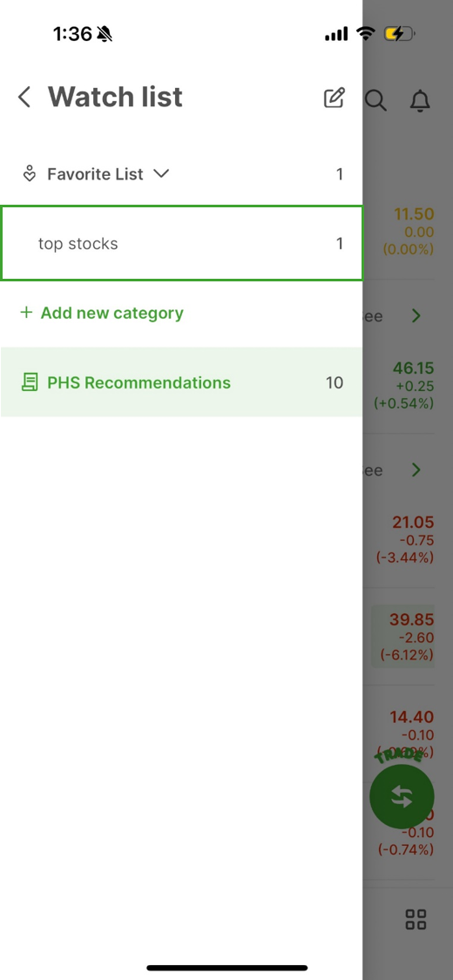Image resolution: width=453 pixels, height=980 pixels.
Task: Open notifications bell icon
Action: click(420, 100)
